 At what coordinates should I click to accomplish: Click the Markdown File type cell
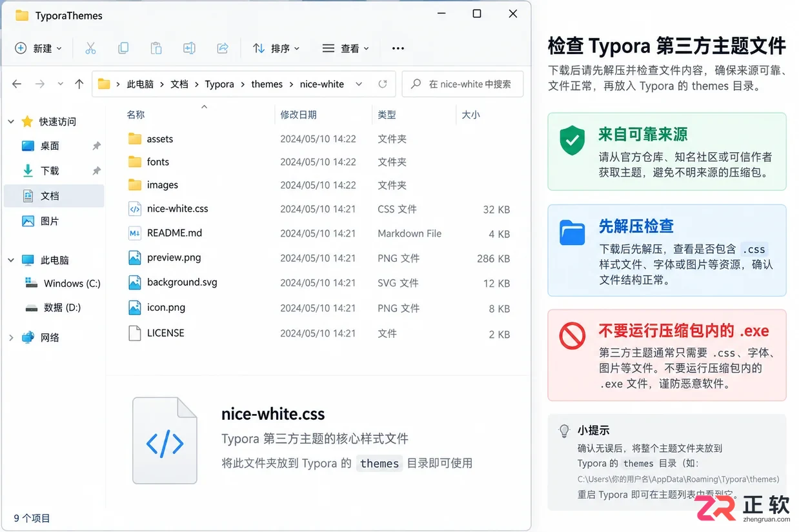(410, 233)
